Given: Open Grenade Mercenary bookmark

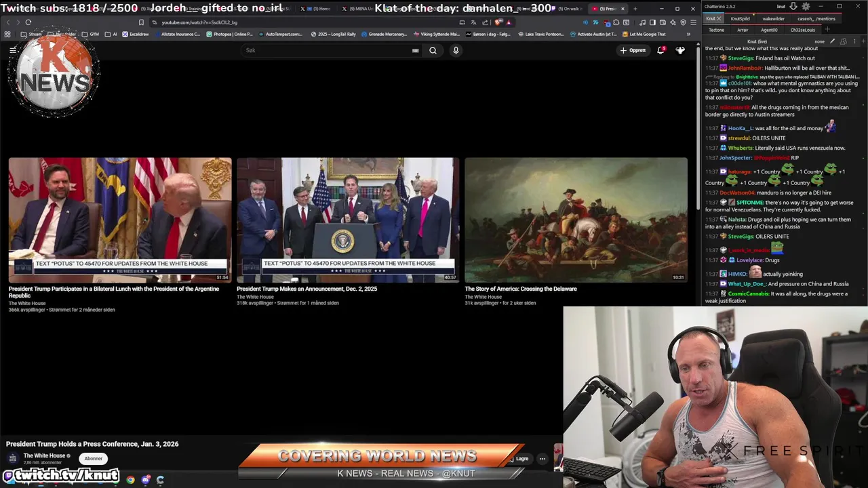Looking at the screenshot, I should [x=384, y=34].
